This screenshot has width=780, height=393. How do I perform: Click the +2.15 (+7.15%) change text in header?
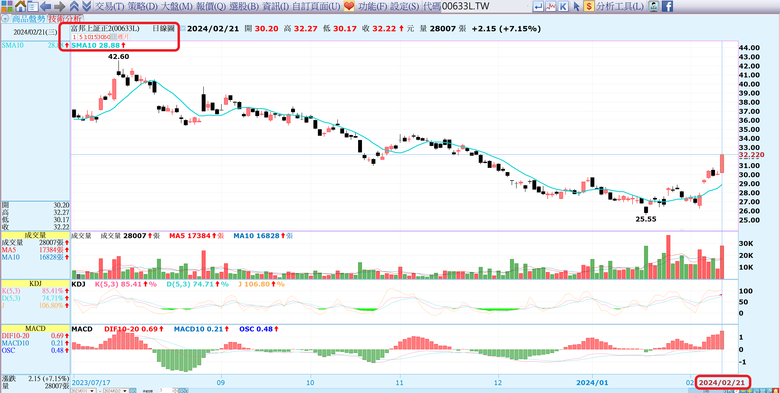tap(506, 29)
